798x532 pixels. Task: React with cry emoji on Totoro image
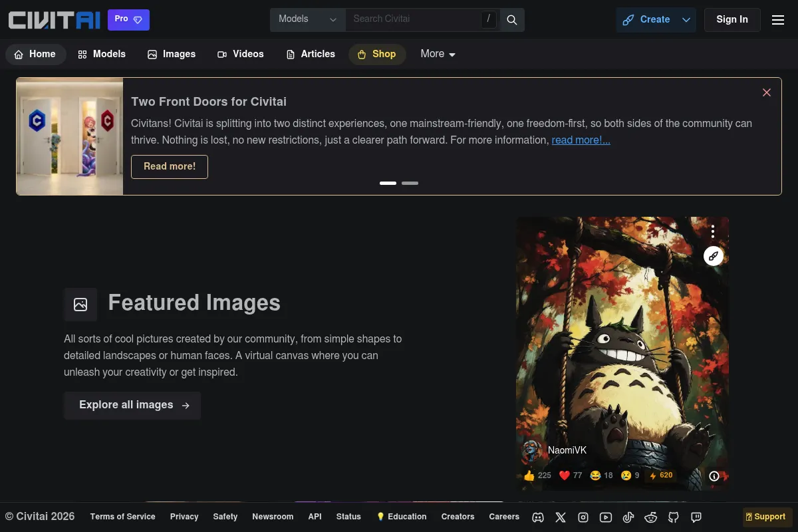click(630, 475)
